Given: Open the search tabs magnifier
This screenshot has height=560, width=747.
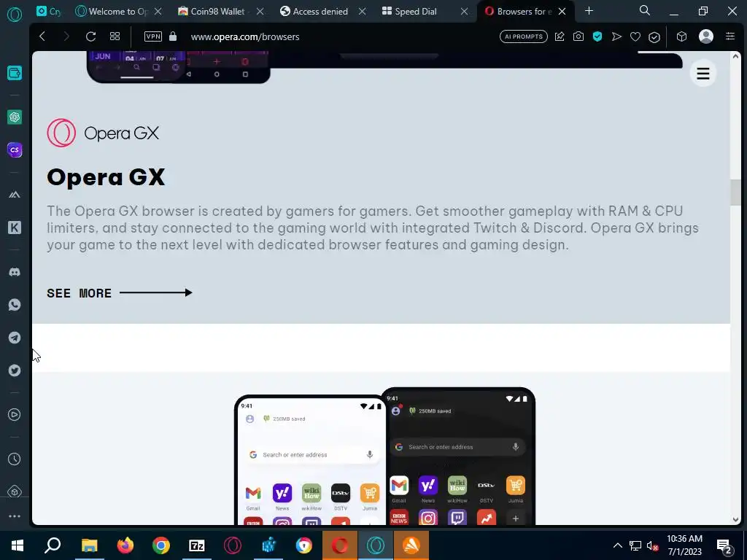Looking at the screenshot, I should point(645,10).
